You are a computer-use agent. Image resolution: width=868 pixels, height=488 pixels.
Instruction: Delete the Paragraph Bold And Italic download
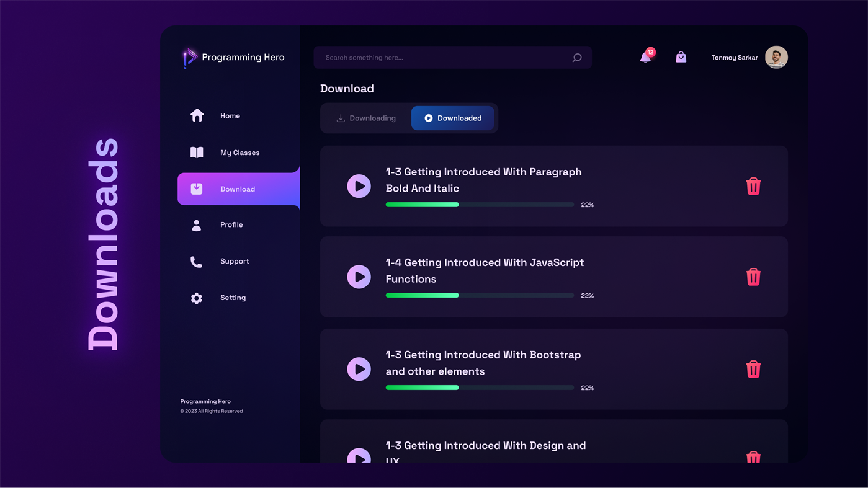[753, 185]
